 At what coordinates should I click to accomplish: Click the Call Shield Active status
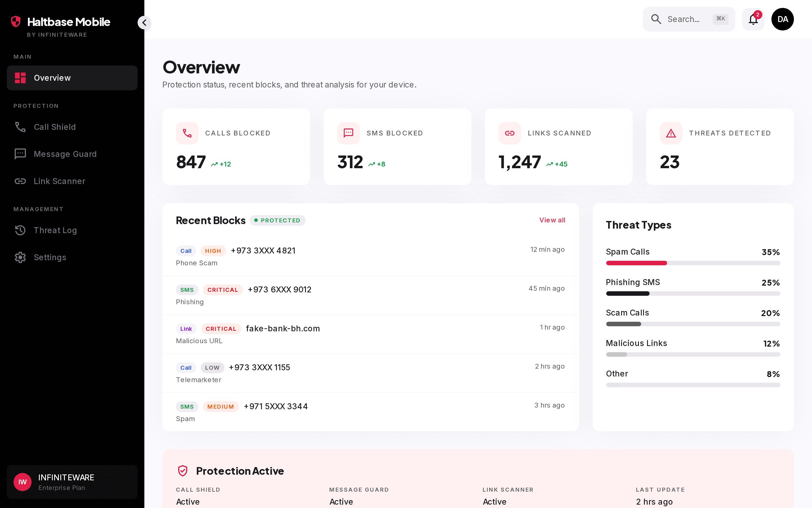click(x=188, y=502)
